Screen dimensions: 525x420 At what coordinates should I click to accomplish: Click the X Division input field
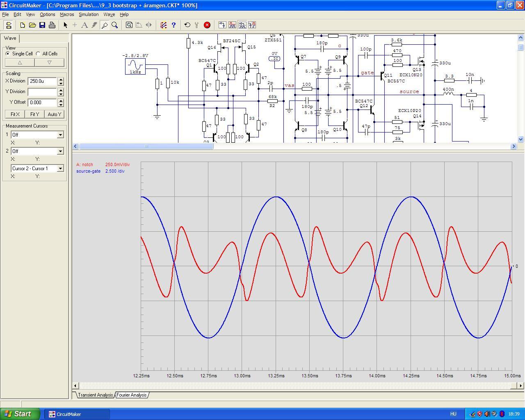click(42, 81)
